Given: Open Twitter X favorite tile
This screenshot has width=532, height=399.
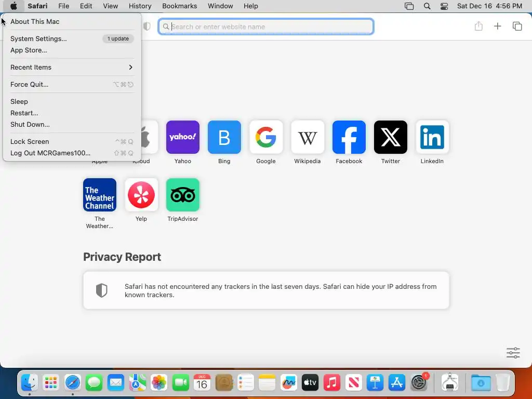Looking at the screenshot, I should [391, 137].
